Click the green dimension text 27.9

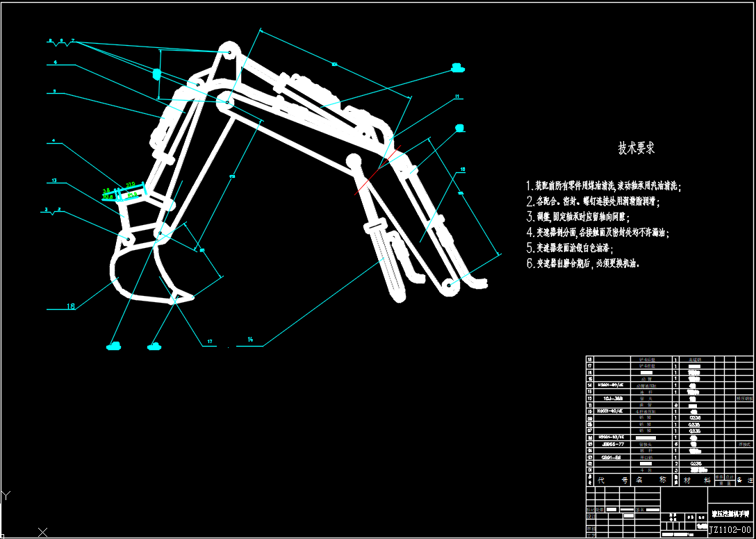pyautogui.click(x=130, y=185)
